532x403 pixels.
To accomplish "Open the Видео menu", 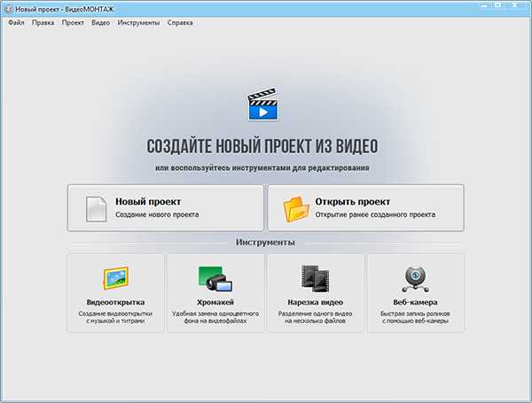I will (100, 23).
